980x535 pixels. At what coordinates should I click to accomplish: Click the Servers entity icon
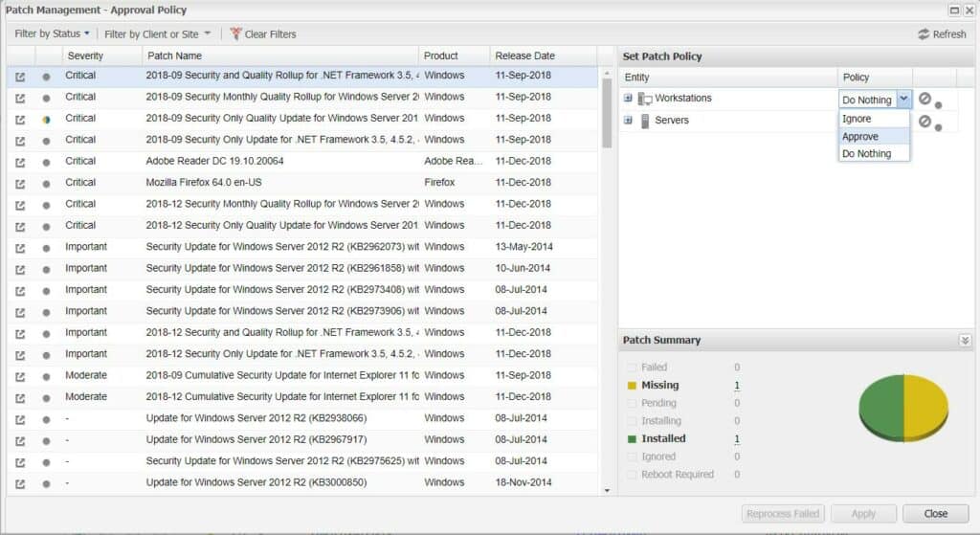coord(645,121)
